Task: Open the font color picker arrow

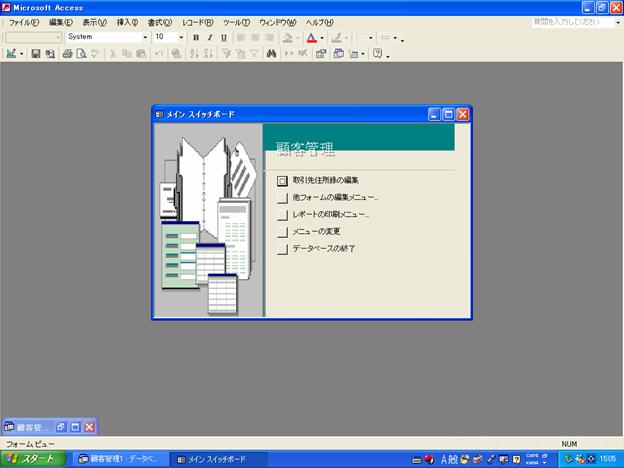Action: pyautogui.click(x=322, y=37)
